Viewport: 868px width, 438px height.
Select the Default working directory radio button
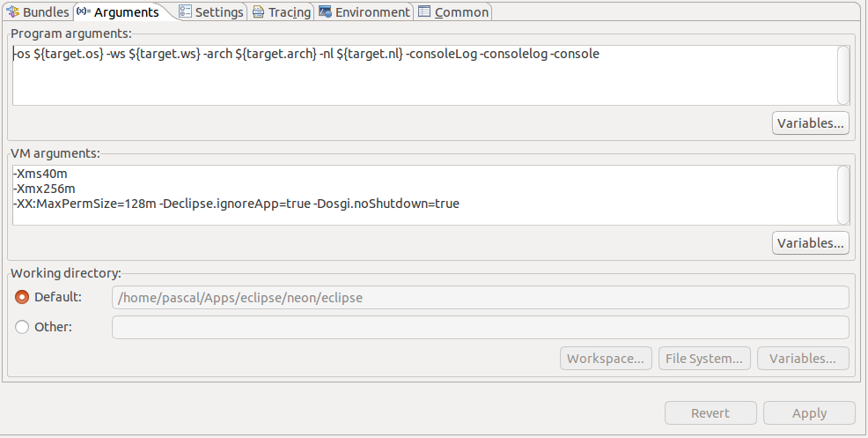click(23, 297)
